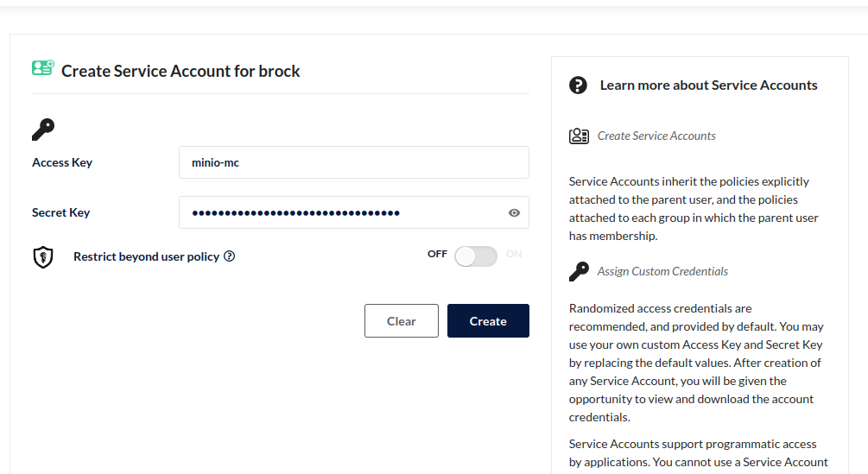Enable the Restrict beyond user policy switch
The image size is (868, 474).
click(476, 256)
